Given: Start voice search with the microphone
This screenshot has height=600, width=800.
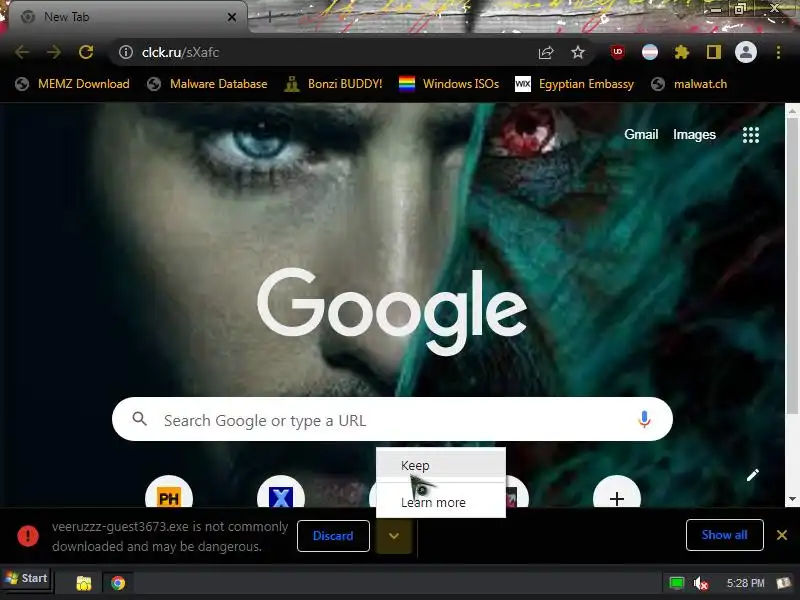Looking at the screenshot, I should tap(644, 419).
